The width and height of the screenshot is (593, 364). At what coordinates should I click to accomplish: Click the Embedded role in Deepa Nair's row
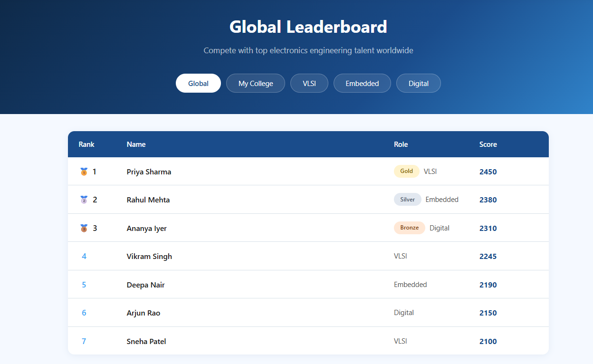(411, 285)
